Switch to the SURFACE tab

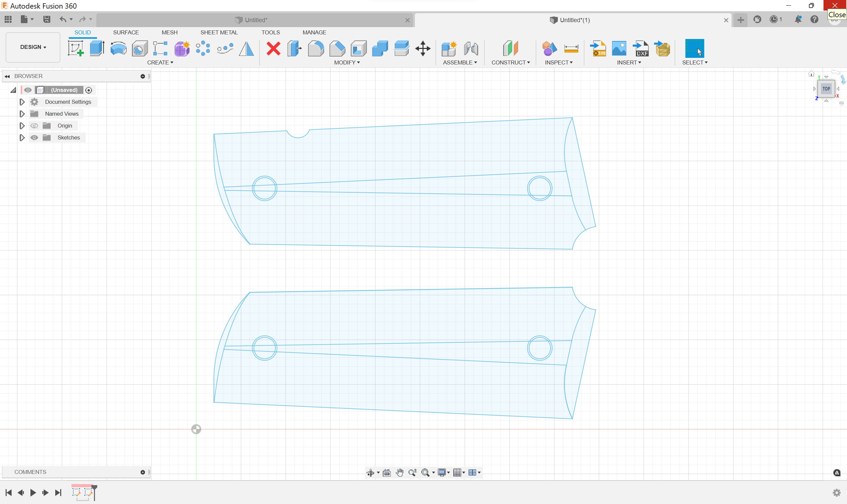[x=126, y=32]
